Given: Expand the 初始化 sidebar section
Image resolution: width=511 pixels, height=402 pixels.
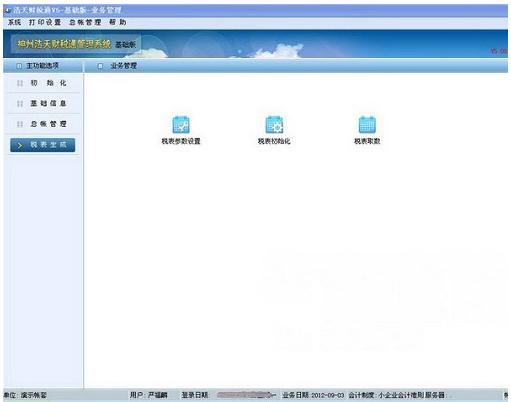Looking at the screenshot, I should [42, 83].
